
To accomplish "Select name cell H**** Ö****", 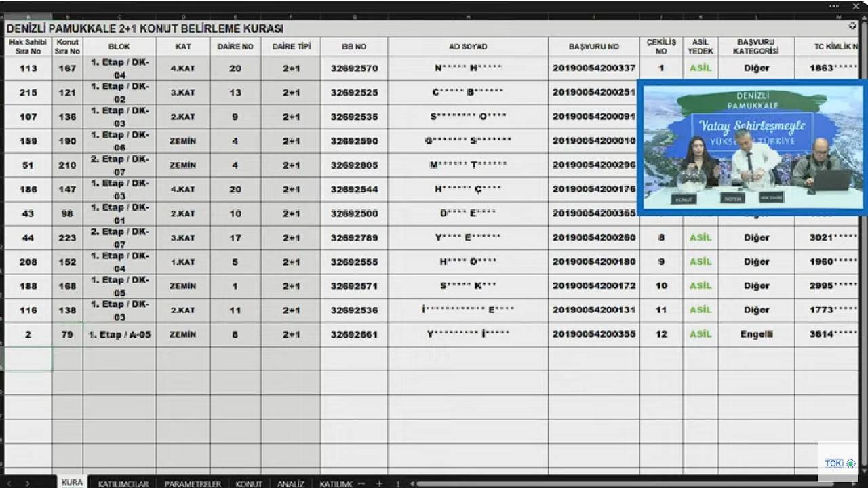I will tap(468, 262).
